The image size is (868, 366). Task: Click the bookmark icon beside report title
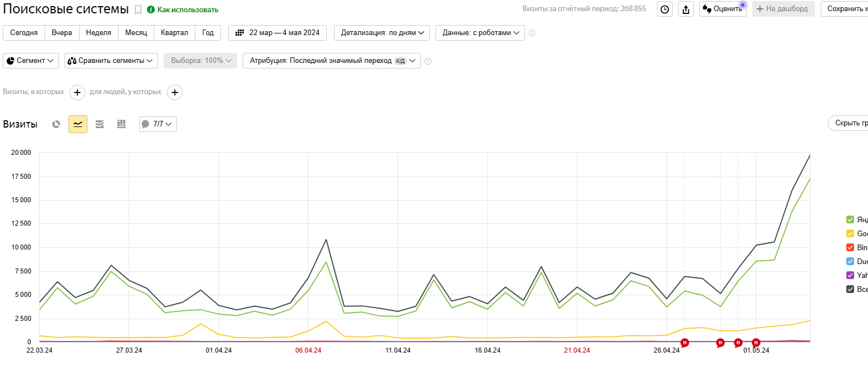138,9
